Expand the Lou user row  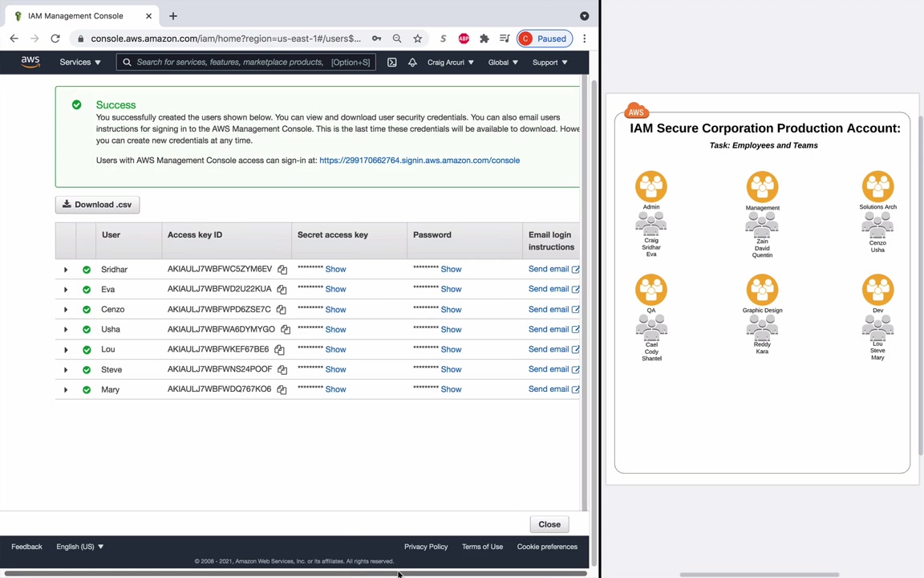(66, 350)
